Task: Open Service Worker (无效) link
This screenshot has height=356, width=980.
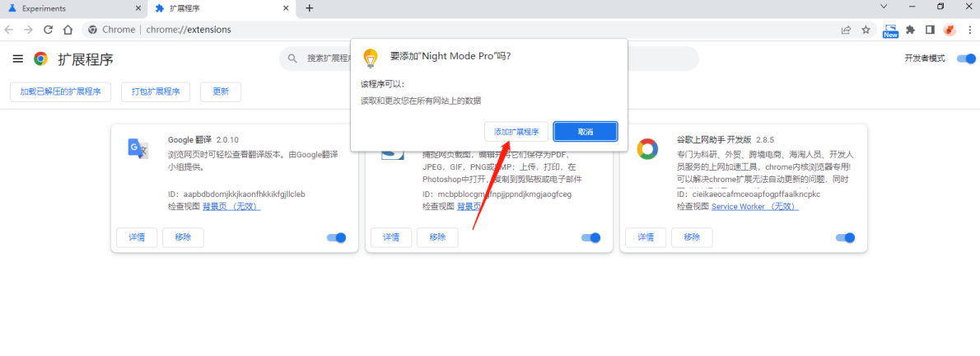Action: (755, 206)
